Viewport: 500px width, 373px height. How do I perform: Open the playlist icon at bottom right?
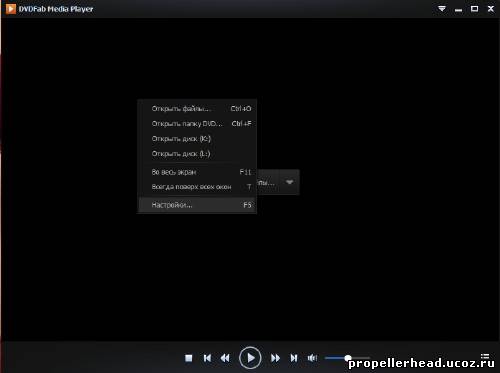point(485,356)
